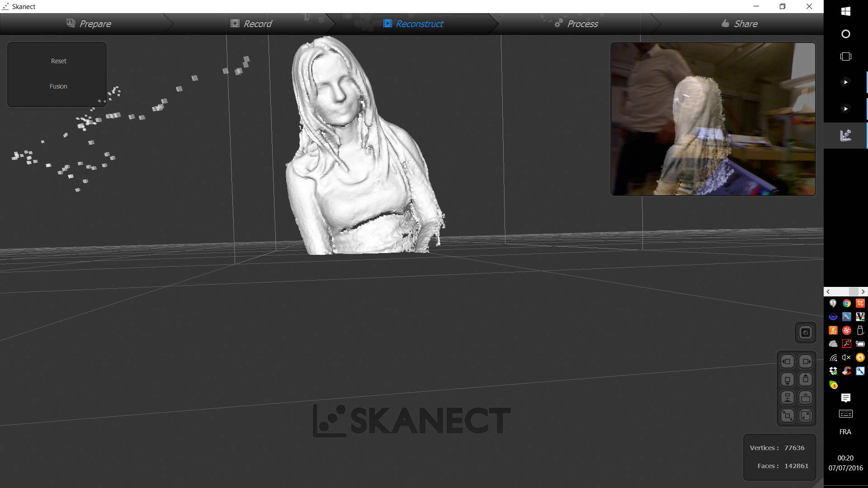Open Task View icon
The width and height of the screenshot is (868, 488).
point(845,56)
